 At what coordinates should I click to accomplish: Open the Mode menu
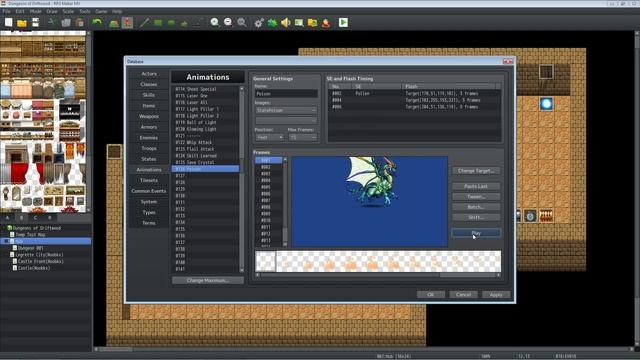[x=36, y=11]
